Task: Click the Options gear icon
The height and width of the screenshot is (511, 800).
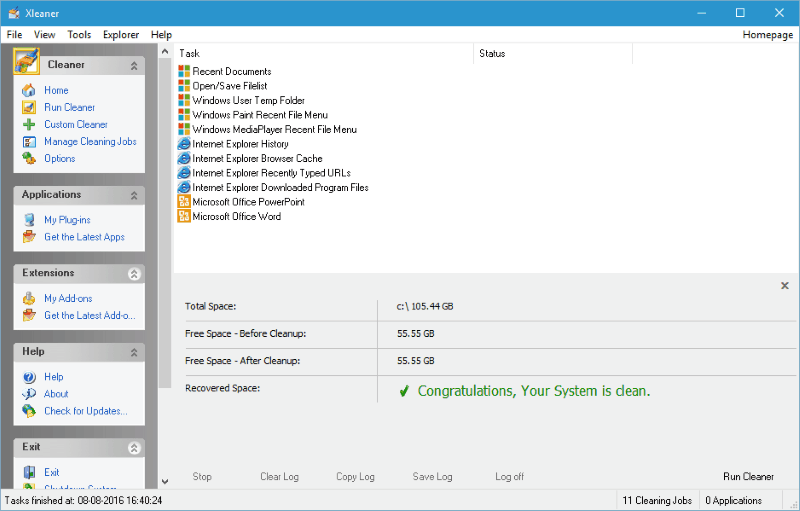Action: [29, 159]
